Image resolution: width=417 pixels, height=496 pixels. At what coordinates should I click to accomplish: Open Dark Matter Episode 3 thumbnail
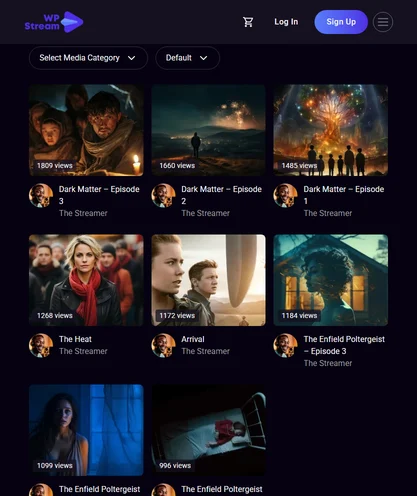pyautogui.click(x=86, y=130)
